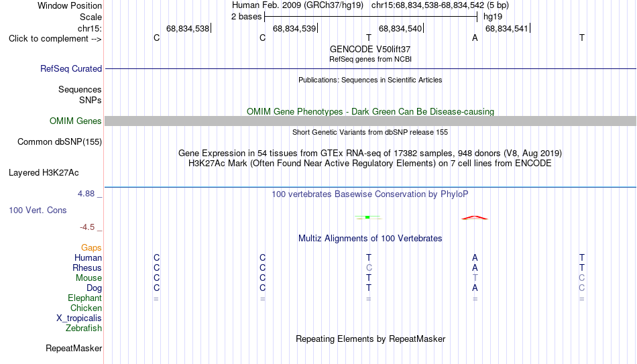Click the 'OMIM Gene Phenotypes' green title
The image size is (637, 364).
[370, 112]
